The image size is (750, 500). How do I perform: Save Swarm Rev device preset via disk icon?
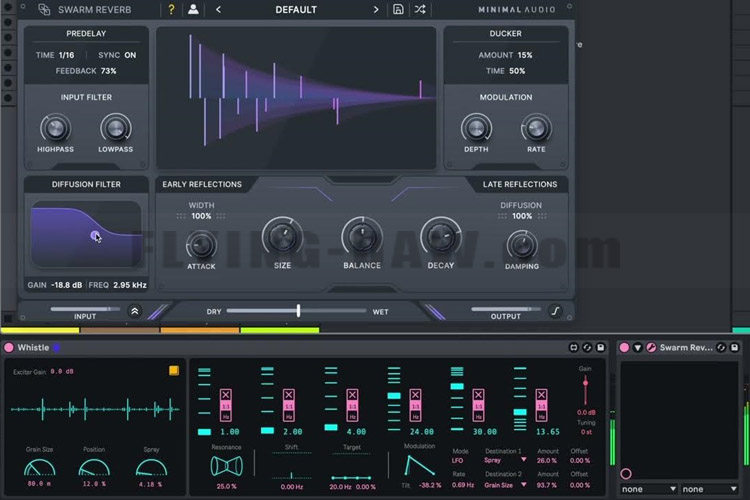734,348
